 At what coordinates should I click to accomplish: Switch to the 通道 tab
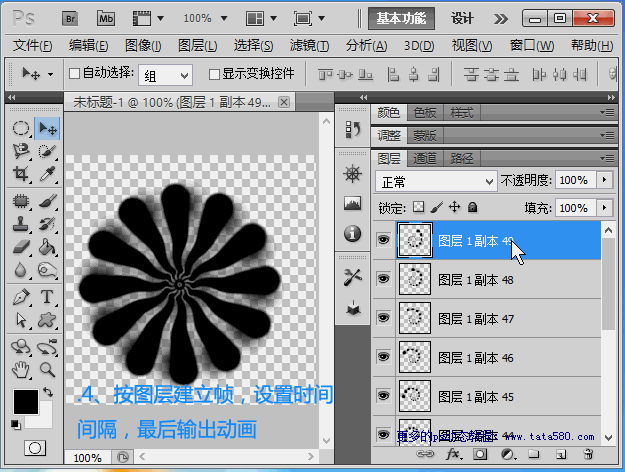[x=425, y=159]
